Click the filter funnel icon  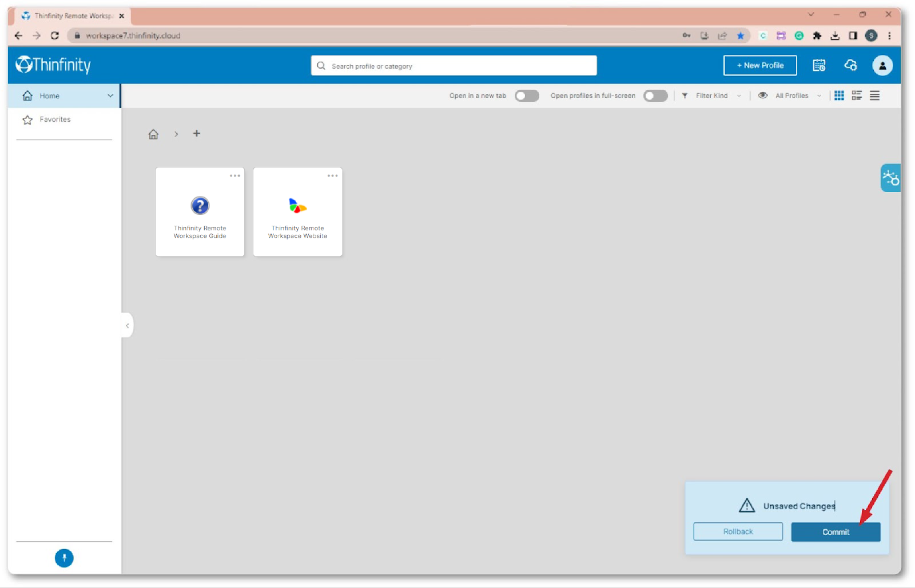click(x=685, y=95)
